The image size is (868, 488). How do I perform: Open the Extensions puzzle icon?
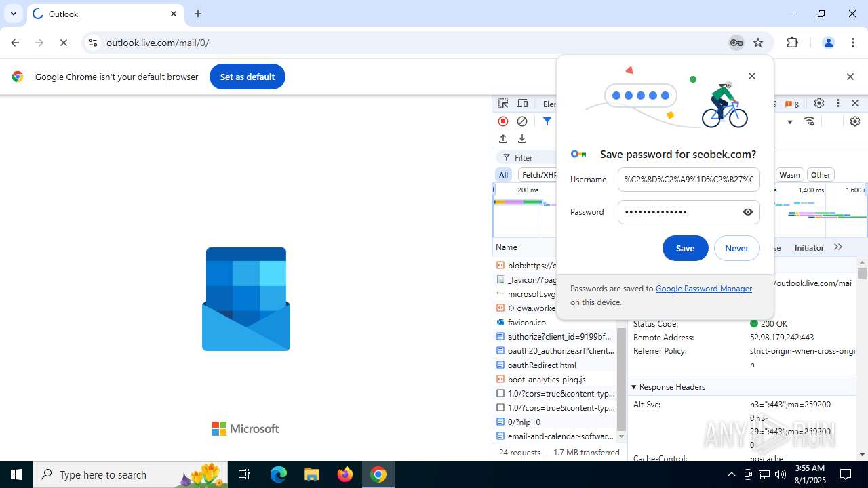click(x=792, y=43)
